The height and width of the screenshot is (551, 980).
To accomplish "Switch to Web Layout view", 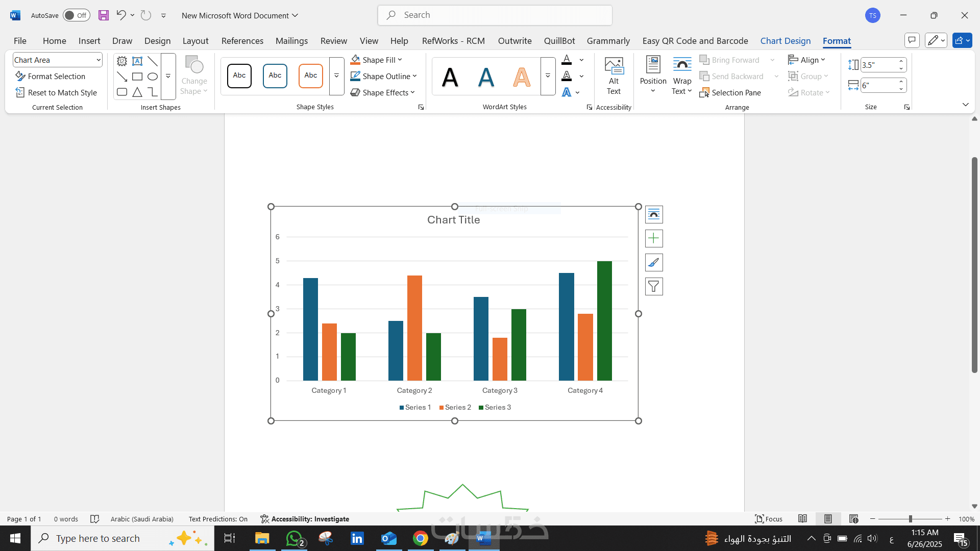I will pos(853,519).
